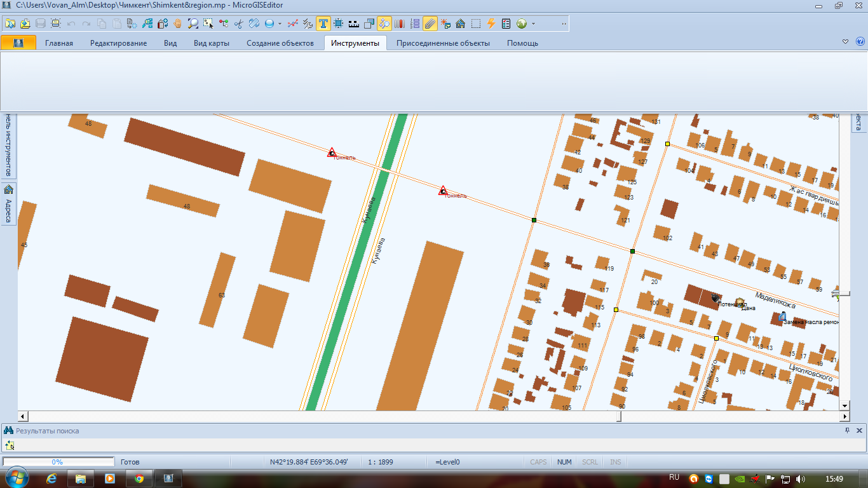
Task: Select the pan hand tool
Action: click(x=178, y=24)
